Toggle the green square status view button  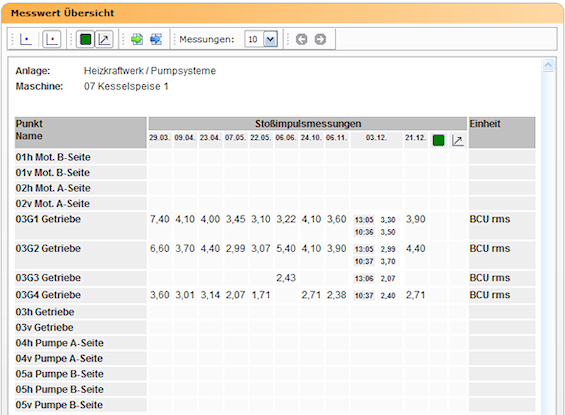[85, 39]
